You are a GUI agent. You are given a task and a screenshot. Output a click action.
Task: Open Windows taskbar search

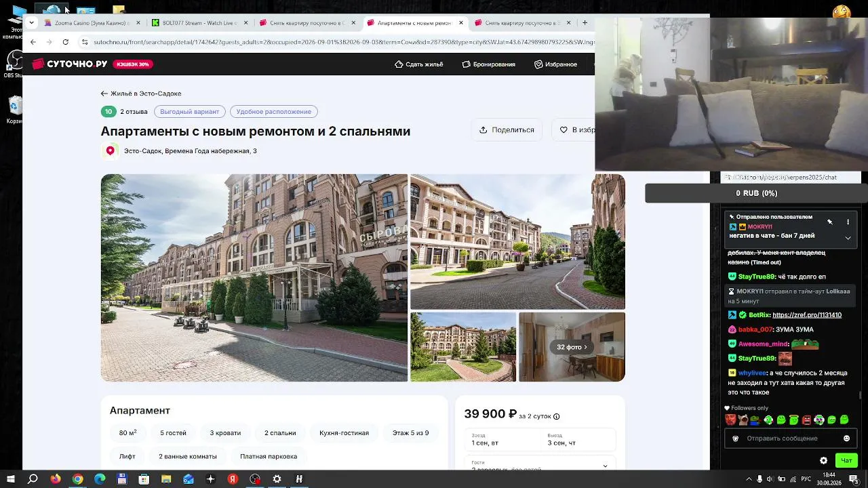point(33,479)
